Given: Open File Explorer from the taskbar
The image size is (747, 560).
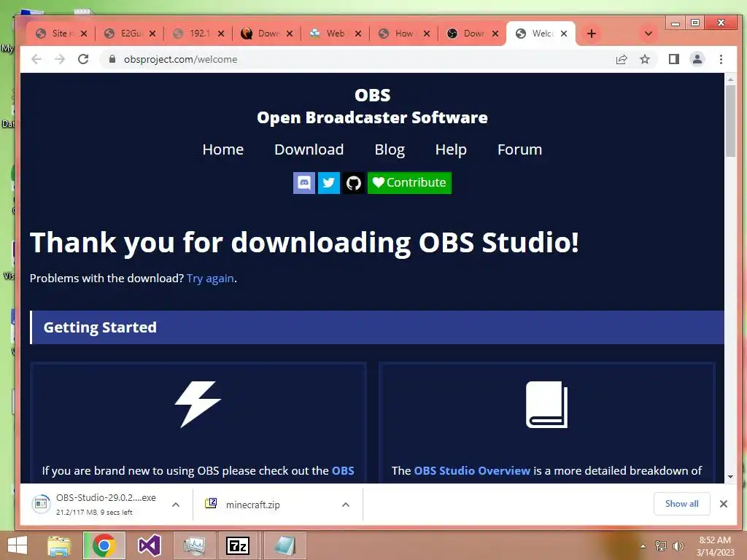Looking at the screenshot, I should (59, 545).
